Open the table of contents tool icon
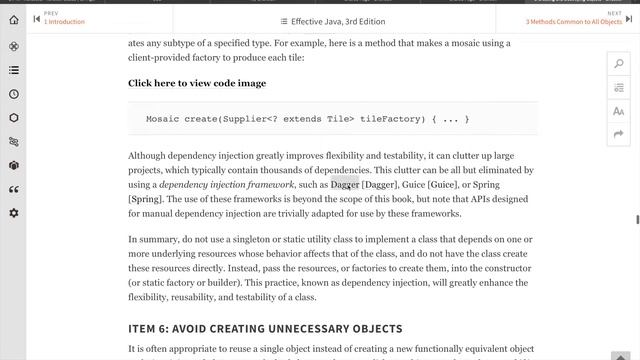This screenshot has height=360, width=640. click(618, 87)
